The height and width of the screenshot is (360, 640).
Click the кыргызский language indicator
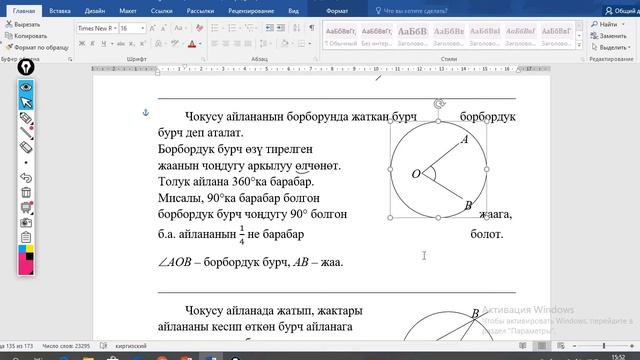pyautogui.click(x=131, y=346)
